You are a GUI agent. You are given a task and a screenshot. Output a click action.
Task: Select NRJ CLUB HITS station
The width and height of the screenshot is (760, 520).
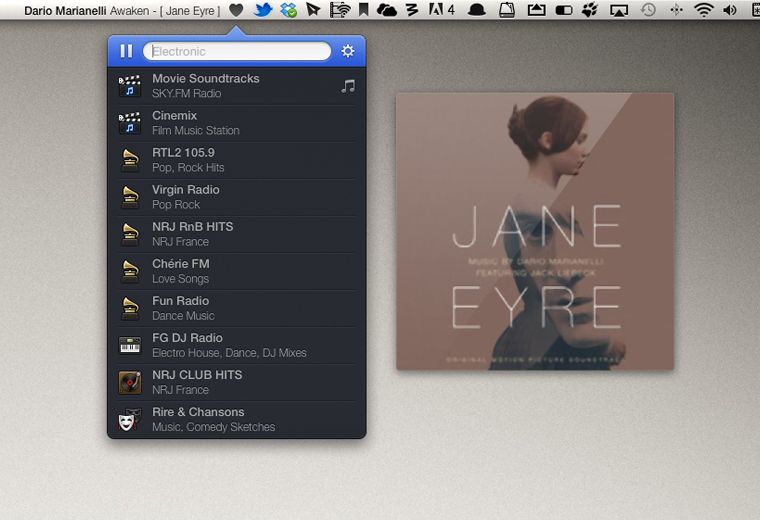[237, 382]
